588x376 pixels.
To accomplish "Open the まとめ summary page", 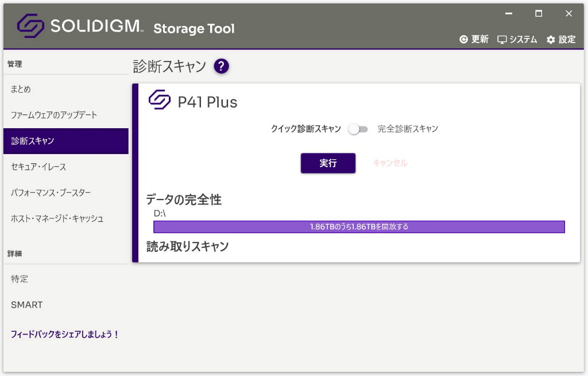I will tap(66, 89).
